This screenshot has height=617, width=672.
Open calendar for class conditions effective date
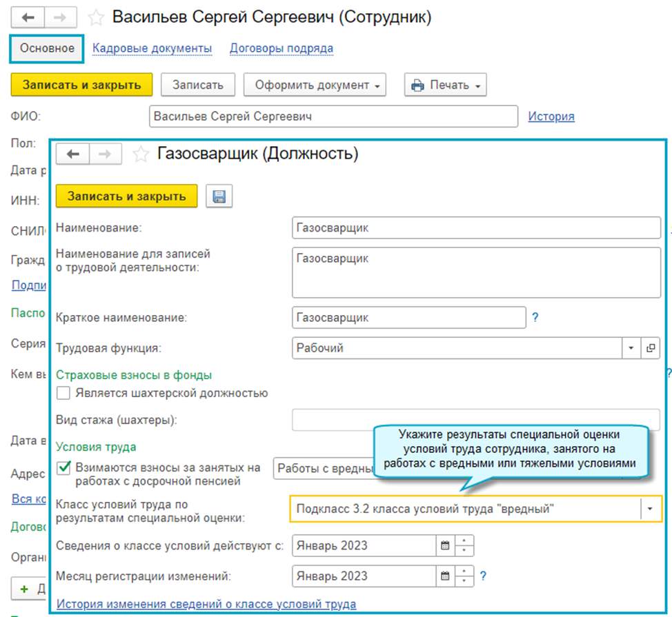tap(446, 546)
